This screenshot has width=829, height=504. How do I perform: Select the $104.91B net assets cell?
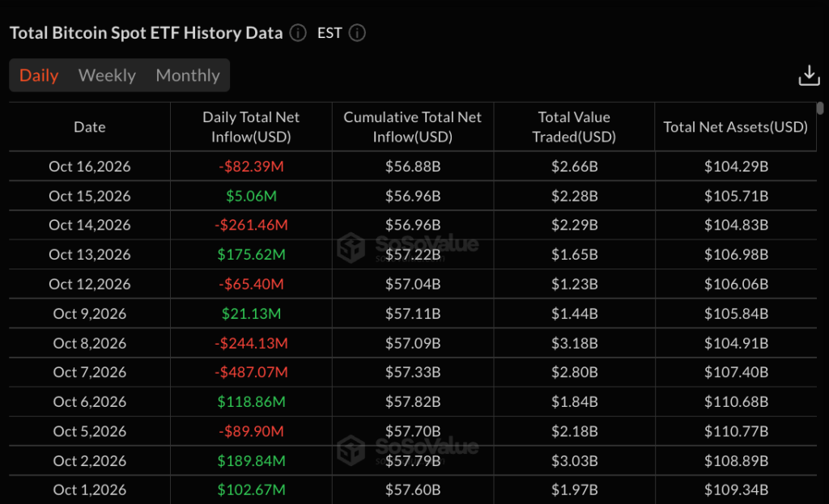pos(736,343)
